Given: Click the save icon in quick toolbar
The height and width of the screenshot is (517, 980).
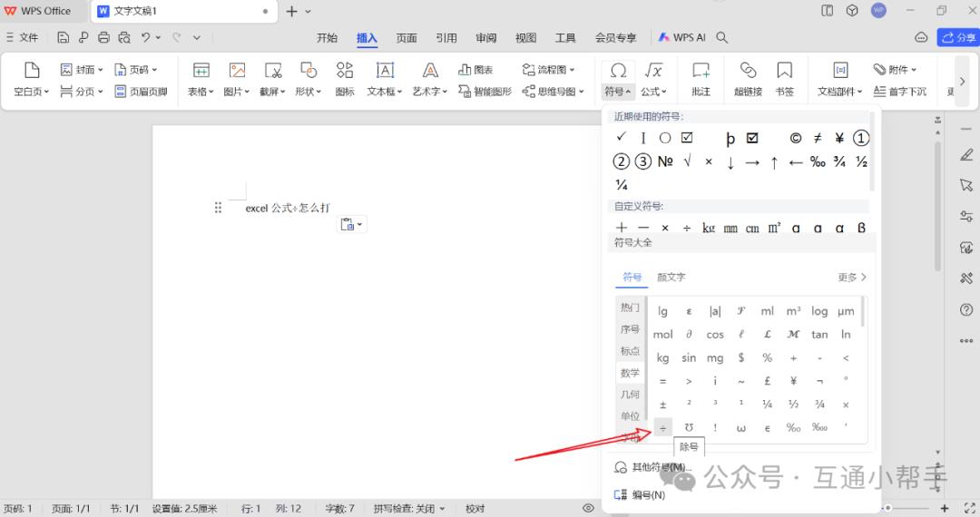Looking at the screenshot, I should click(64, 37).
